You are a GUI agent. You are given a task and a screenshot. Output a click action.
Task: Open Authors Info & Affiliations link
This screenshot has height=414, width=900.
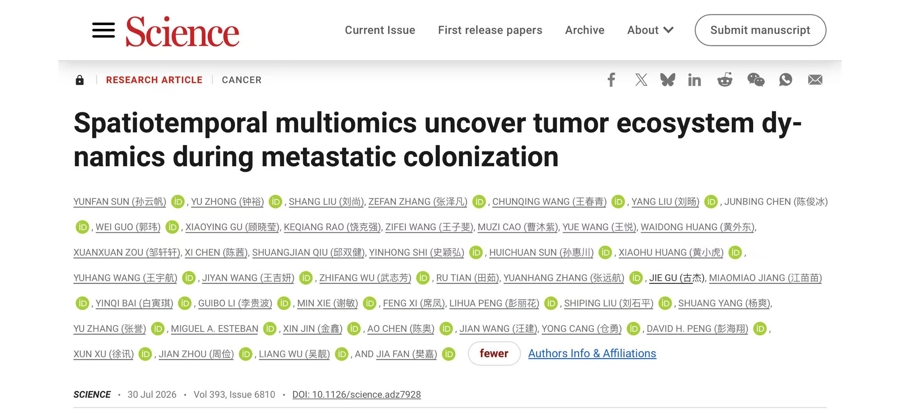click(592, 354)
